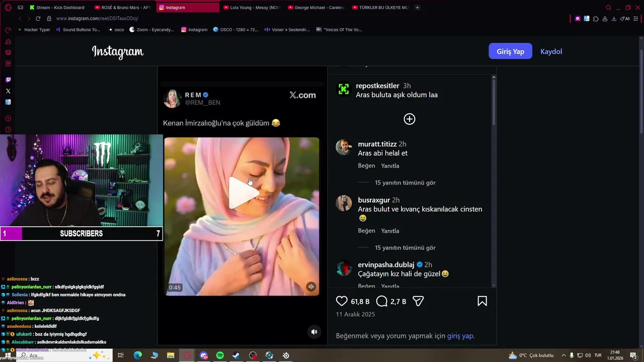Open Voiser » Seslendir bookmark
This screenshot has height=362, width=644.
pyautogui.click(x=287, y=30)
